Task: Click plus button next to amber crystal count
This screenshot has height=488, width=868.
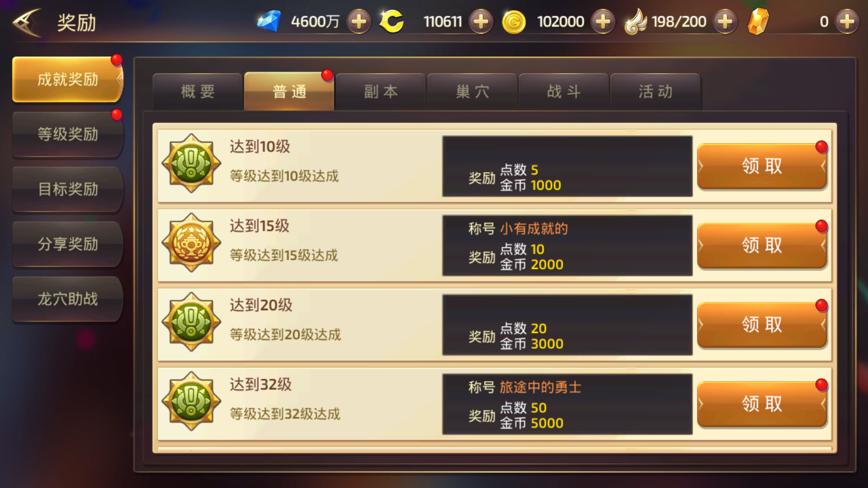Action: tap(847, 22)
